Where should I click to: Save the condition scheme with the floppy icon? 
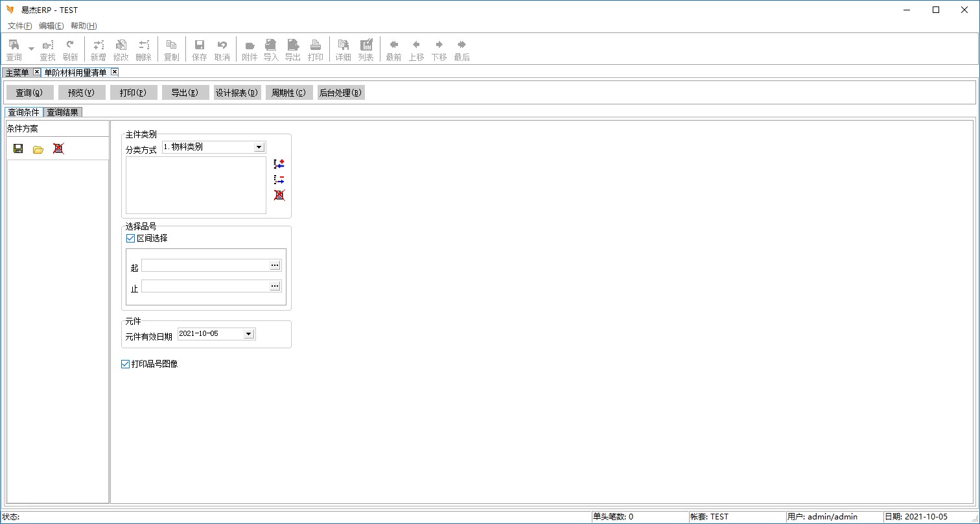(x=18, y=149)
